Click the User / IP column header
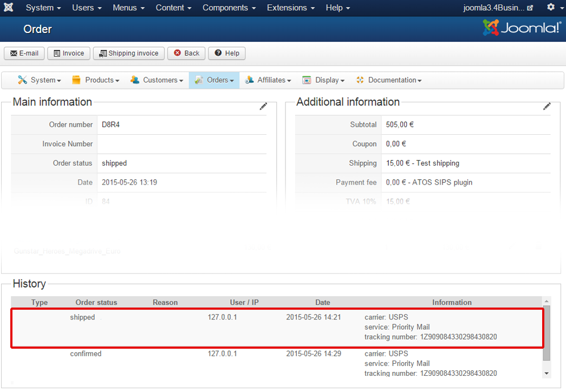The width and height of the screenshot is (566, 392). (x=244, y=303)
